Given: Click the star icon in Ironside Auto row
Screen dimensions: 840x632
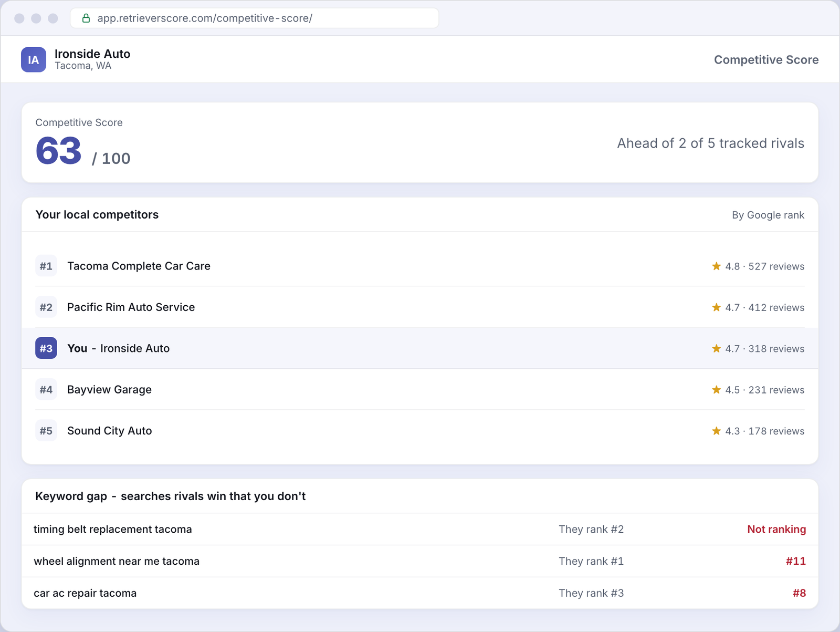Looking at the screenshot, I should 716,348.
